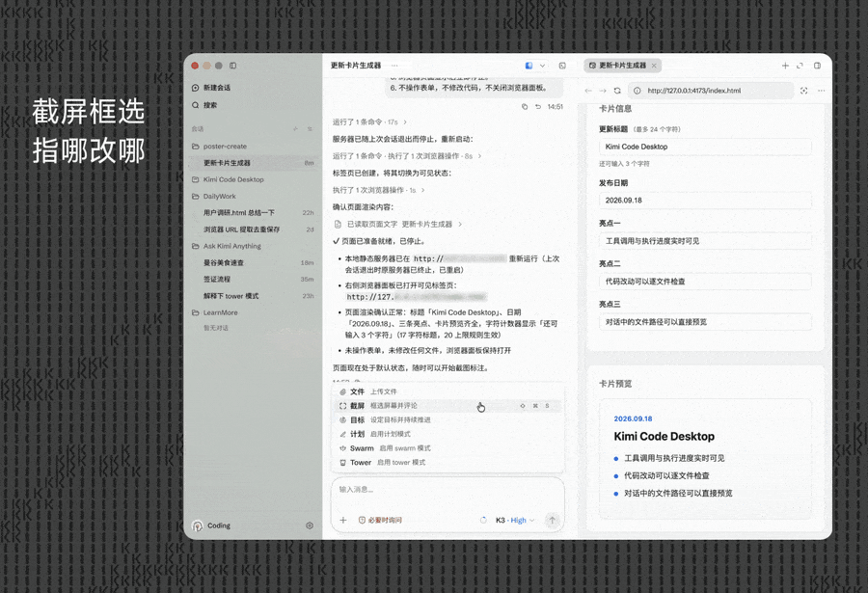Focus the 发布日期 field showing 2026.09.18
868x593 pixels.
coord(705,201)
